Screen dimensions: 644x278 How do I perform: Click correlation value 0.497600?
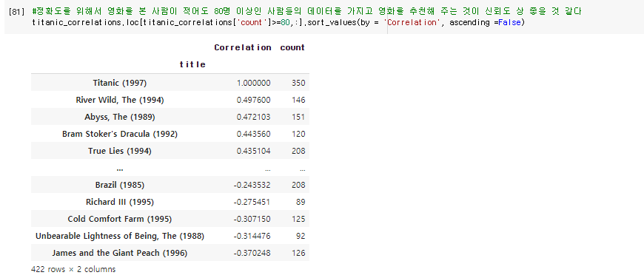click(253, 100)
